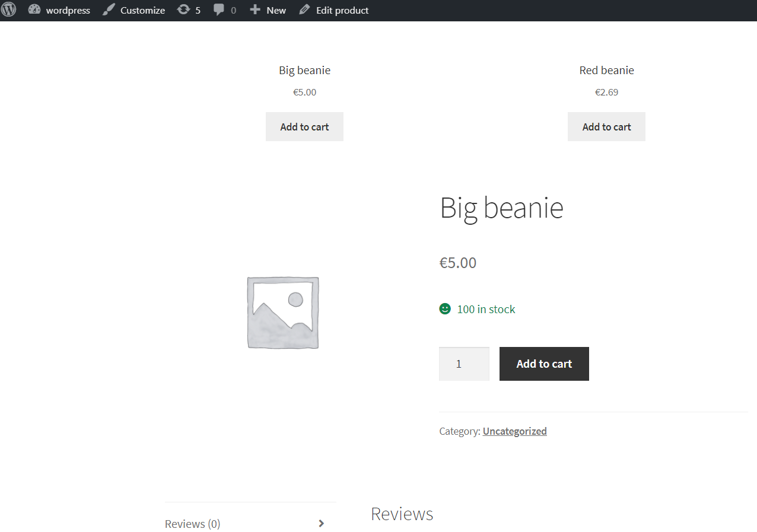The width and height of the screenshot is (757, 532).
Task: Click the 100 in stock text
Action: 486,309
